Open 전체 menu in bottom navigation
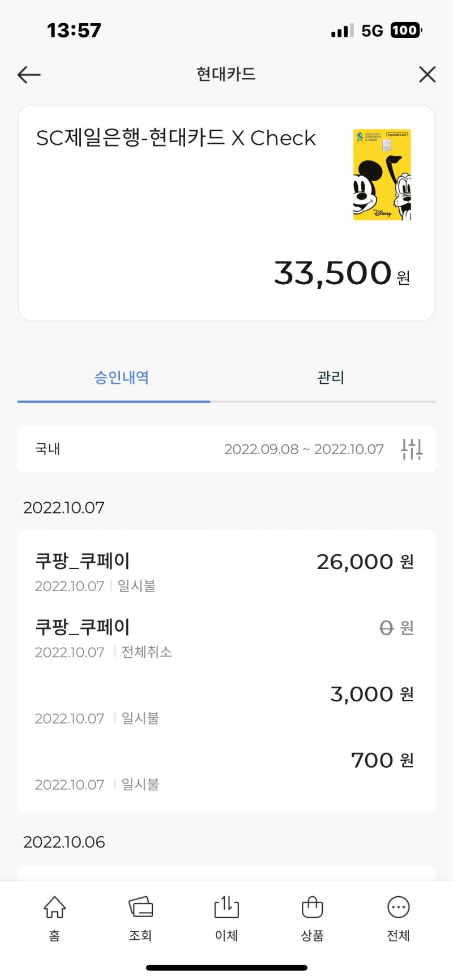The width and height of the screenshot is (453, 980). tap(398, 918)
